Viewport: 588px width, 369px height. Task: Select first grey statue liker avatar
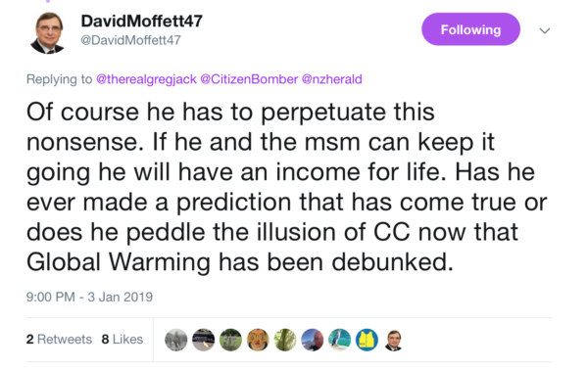point(175,340)
